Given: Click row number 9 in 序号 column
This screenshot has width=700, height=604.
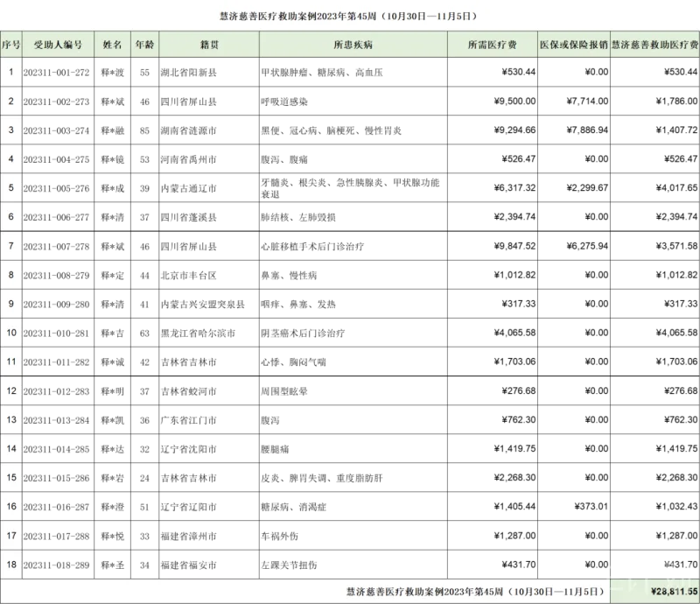Looking at the screenshot, I should click(x=10, y=304).
